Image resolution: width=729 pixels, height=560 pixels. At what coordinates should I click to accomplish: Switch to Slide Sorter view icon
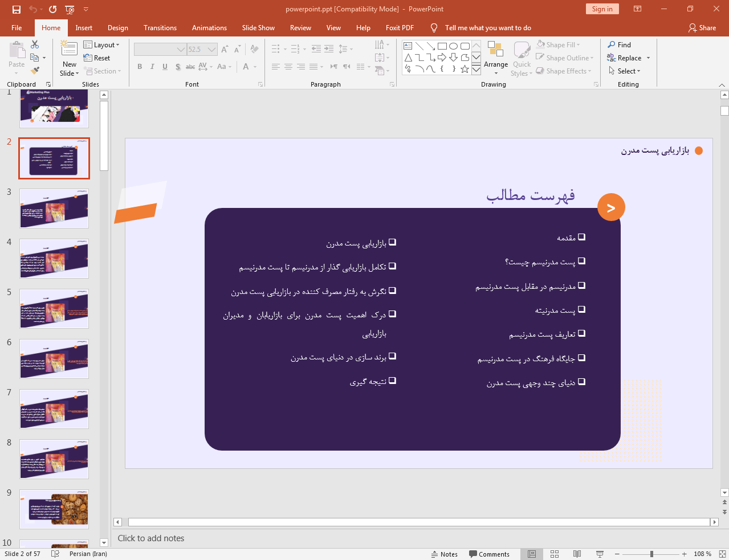pyautogui.click(x=555, y=554)
